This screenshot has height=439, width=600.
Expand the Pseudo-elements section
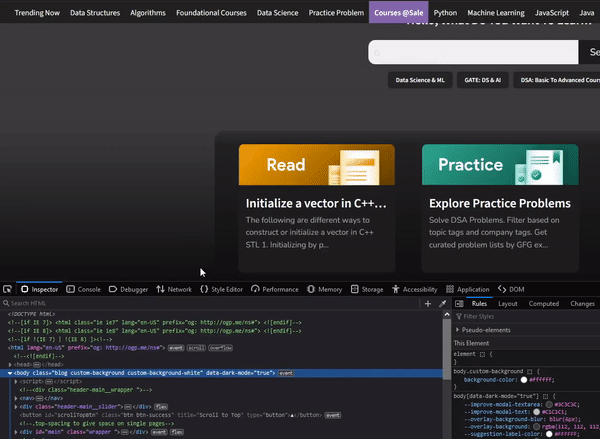[457, 330]
